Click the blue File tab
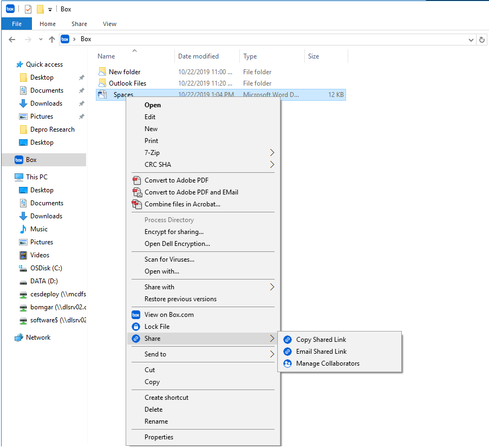 pos(17,24)
